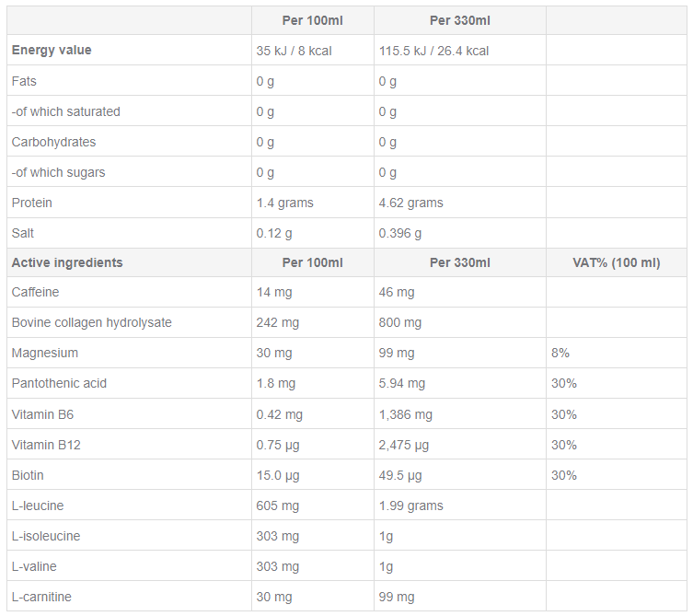Click the "800 mg" collagen value
This screenshot has height=616, width=693.
click(400, 322)
